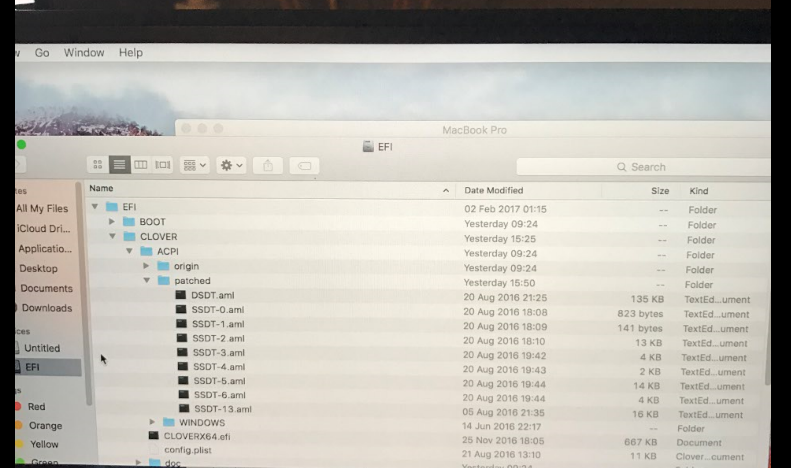Expand the WINDOWS folder
This screenshot has width=791, height=468.
[152, 422]
